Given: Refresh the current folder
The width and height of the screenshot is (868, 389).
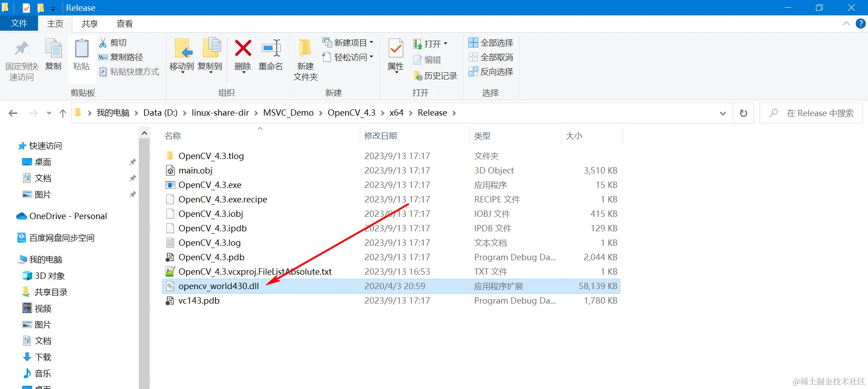Looking at the screenshot, I should point(743,113).
